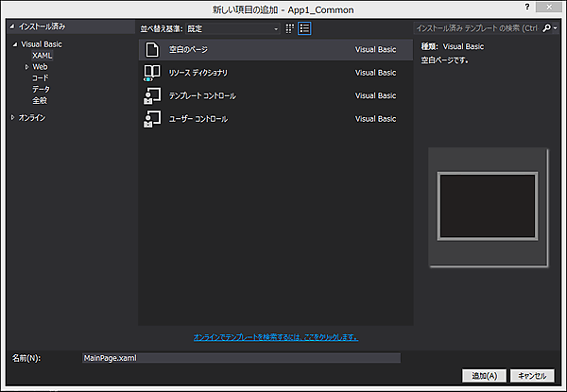Viewport: 567px width, 392px height.
Task: Switch to small icons grid view
Action: tap(290, 28)
